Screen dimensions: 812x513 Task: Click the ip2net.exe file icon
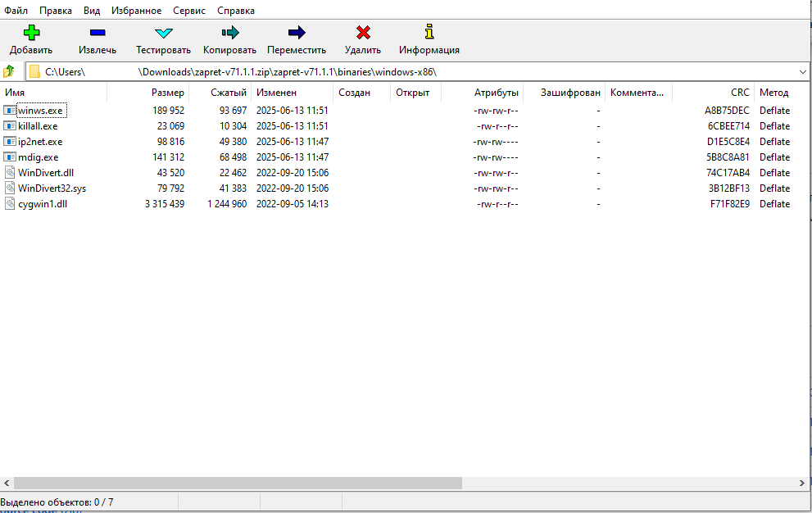pyautogui.click(x=9, y=142)
